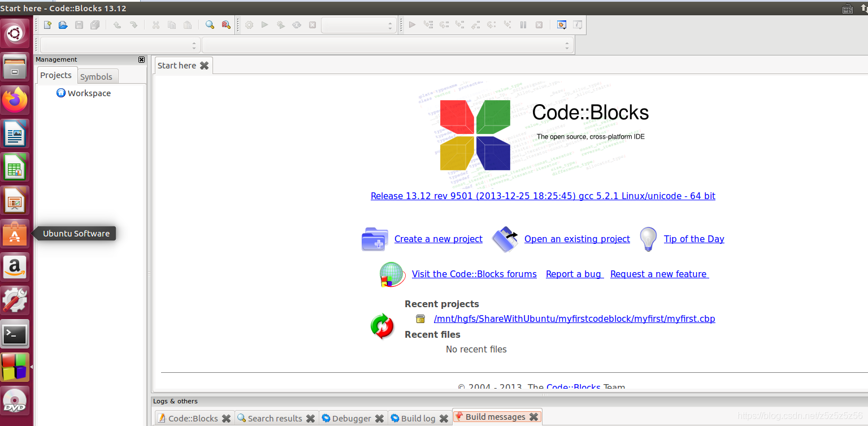The height and width of the screenshot is (426, 868).
Task: Click the Ubuntu dash home icon
Action: pyautogui.click(x=15, y=34)
